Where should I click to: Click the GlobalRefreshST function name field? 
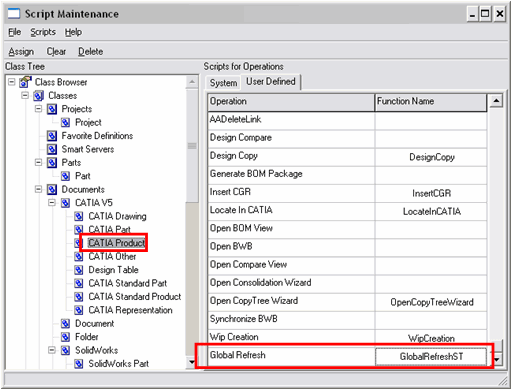pos(431,356)
